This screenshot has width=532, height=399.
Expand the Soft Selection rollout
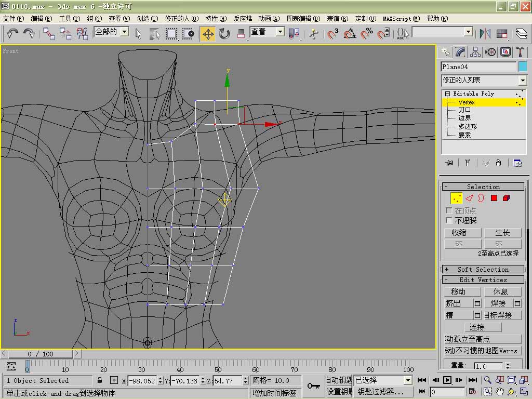tap(483, 270)
